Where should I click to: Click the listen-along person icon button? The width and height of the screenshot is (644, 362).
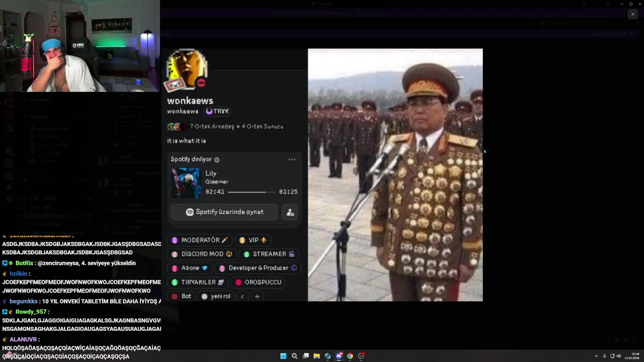(290, 212)
